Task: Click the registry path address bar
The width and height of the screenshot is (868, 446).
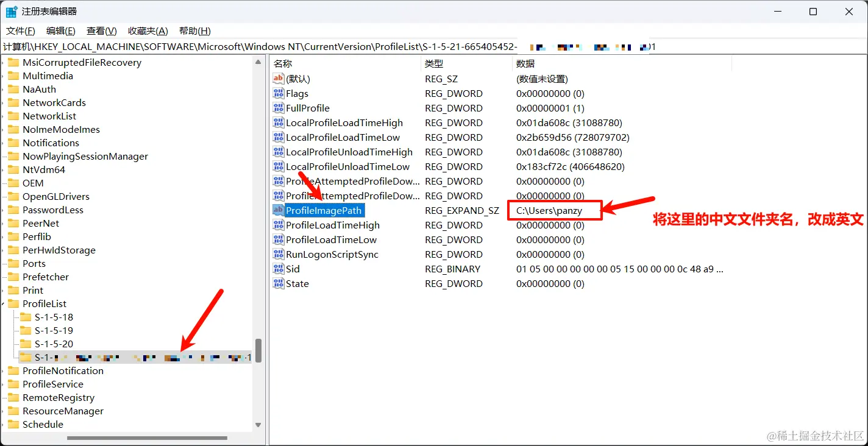Action: coord(434,46)
